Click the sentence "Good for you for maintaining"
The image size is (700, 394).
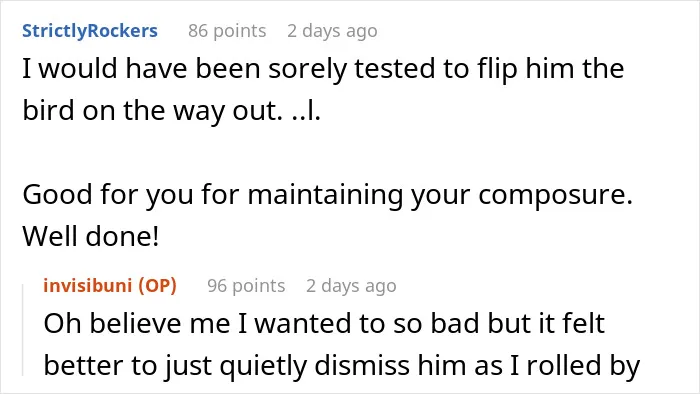pyautogui.click(x=328, y=195)
